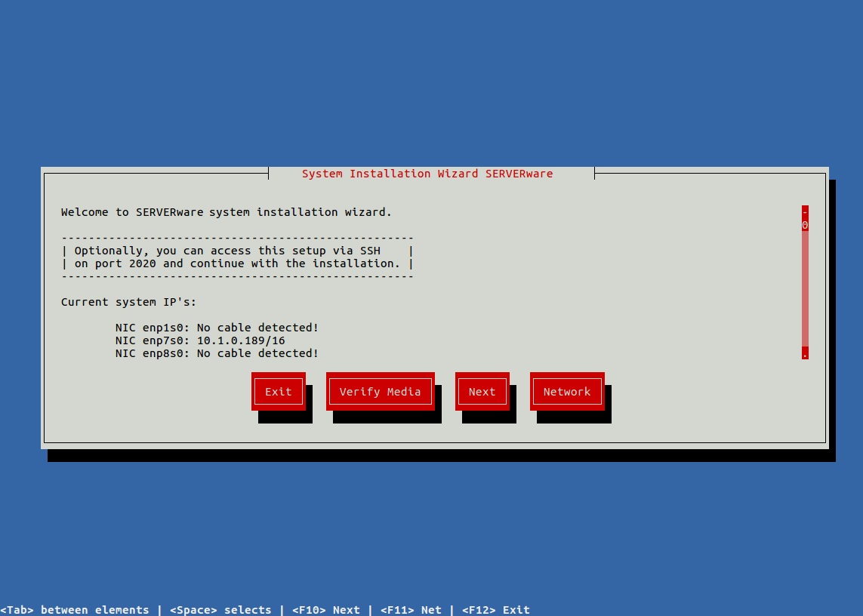Select the wizard title System Installation Wizard SERVERware
Image resolution: width=863 pixels, height=616 pixels.
(x=427, y=173)
